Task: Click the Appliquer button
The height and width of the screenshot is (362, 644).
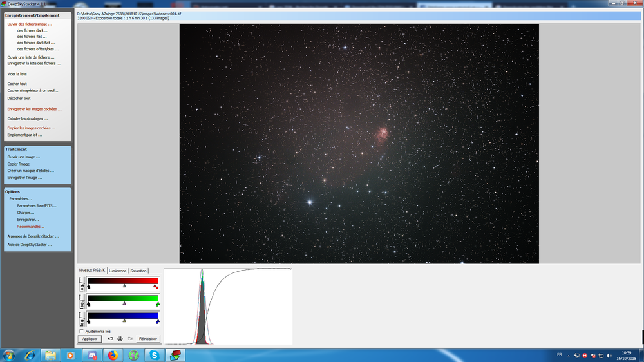Action: (x=90, y=339)
